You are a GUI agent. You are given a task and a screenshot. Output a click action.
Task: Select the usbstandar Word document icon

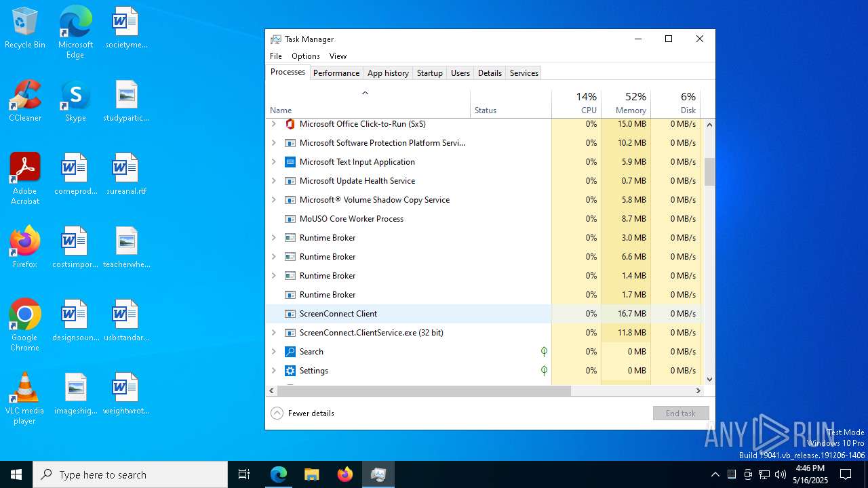126,321
